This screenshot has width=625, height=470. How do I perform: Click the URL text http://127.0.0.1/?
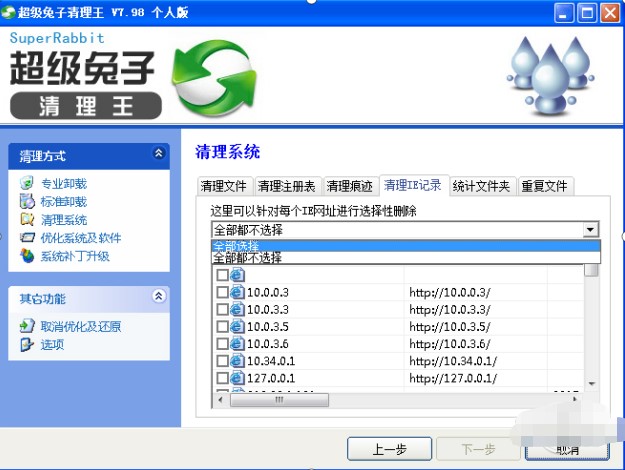(453, 378)
